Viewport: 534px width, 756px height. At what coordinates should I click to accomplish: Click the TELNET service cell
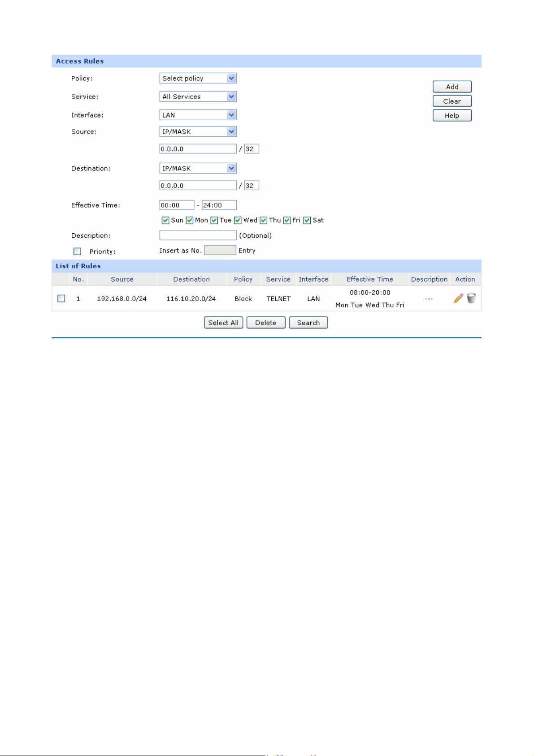click(x=279, y=299)
